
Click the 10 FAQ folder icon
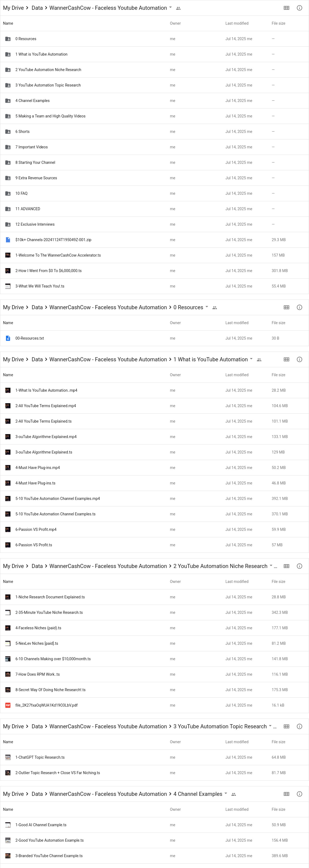coord(8,193)
